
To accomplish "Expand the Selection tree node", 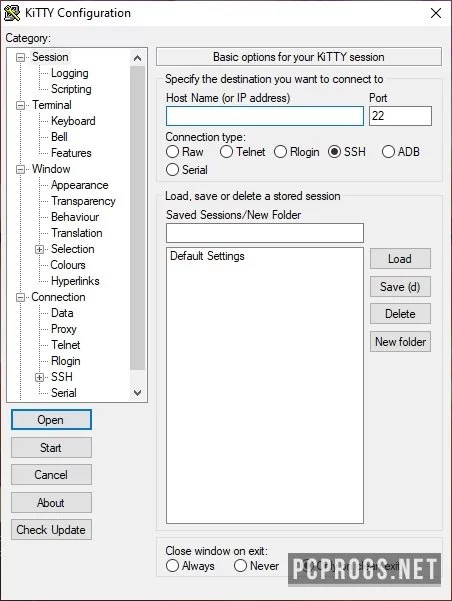I will point(39,250).
